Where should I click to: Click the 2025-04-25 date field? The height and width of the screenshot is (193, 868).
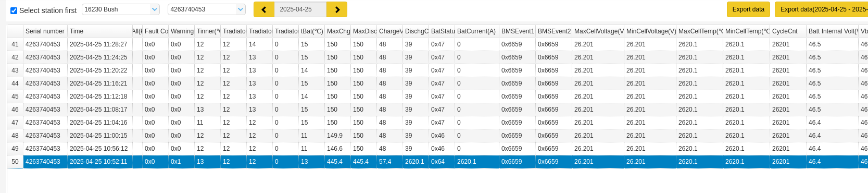(x=300, y=9)
